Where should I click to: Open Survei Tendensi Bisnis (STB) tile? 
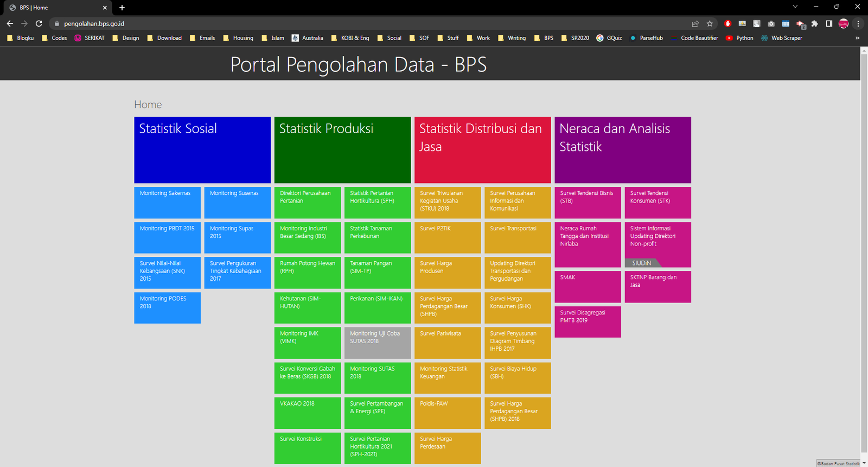[588, 203]
